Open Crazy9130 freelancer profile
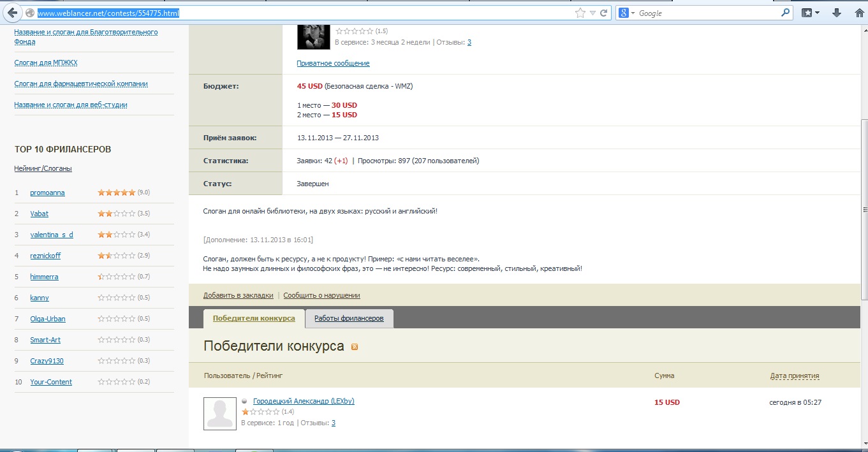 47,361
